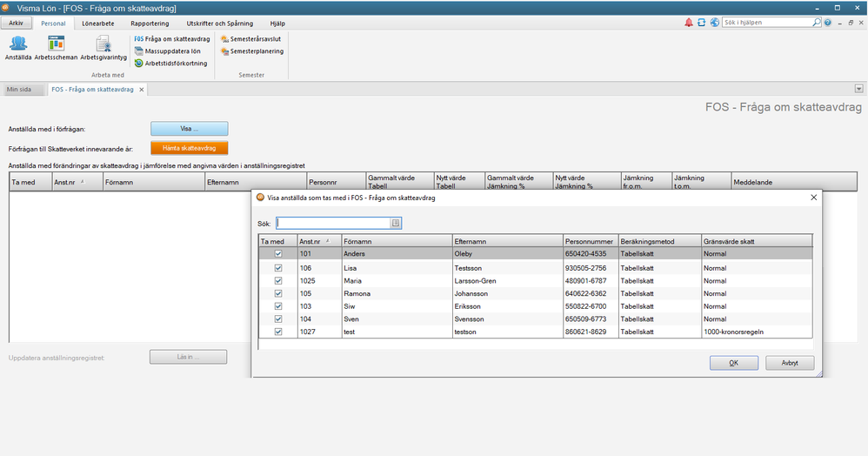Open the Rapportering ribbon tab
The width and height of the screenshot is (868, 456).
(149, 23)
